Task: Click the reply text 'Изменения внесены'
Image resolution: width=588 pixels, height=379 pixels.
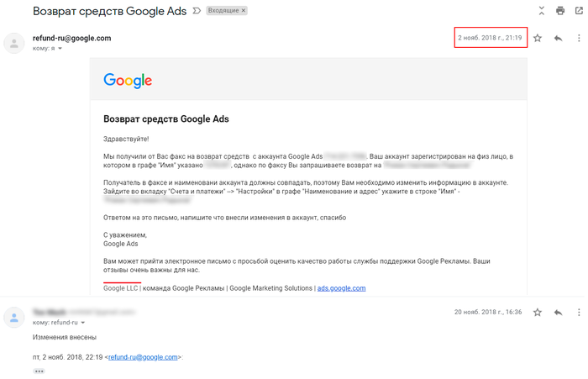Action: (x=65, y=337)
